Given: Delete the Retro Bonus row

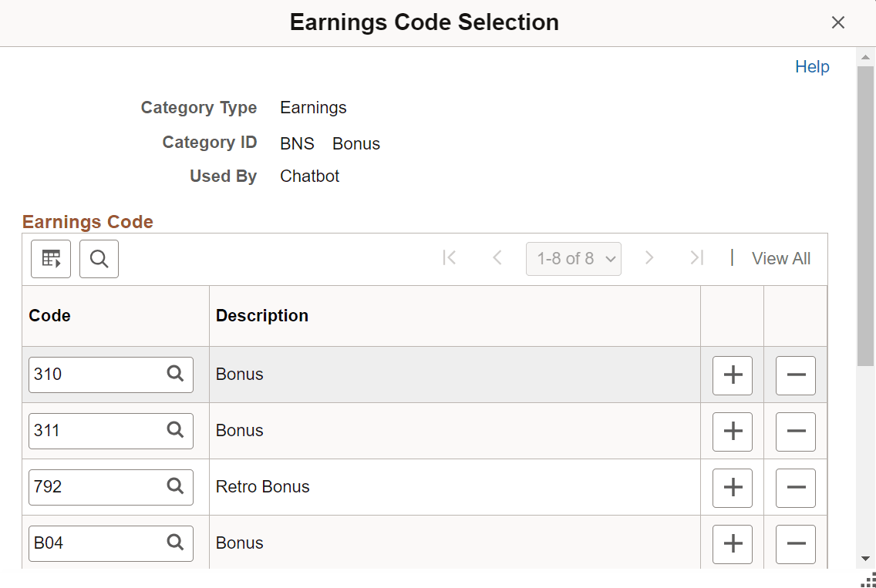Looking at the screenshot, I should pos(795,488).
